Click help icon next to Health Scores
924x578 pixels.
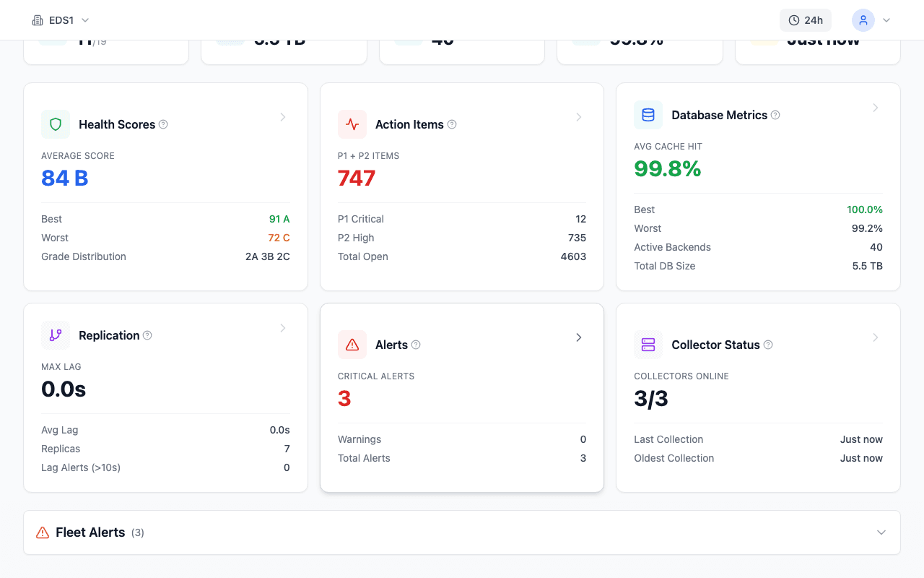click(163, 124)
